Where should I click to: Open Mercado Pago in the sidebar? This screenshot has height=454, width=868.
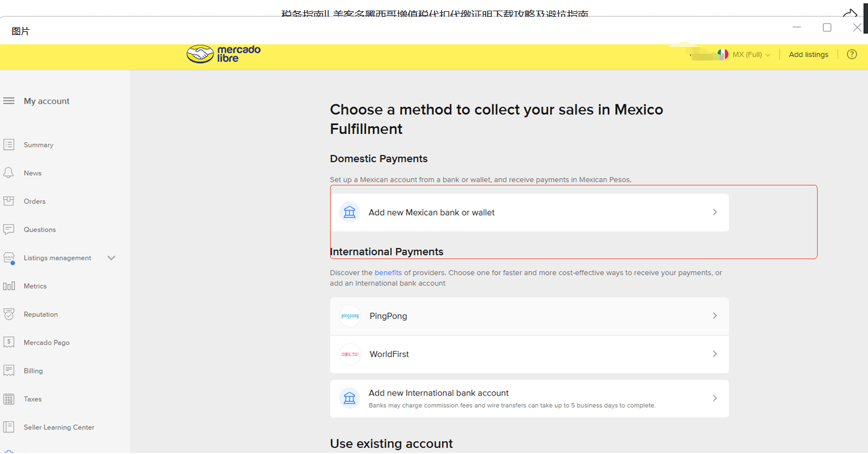point(47,343)
